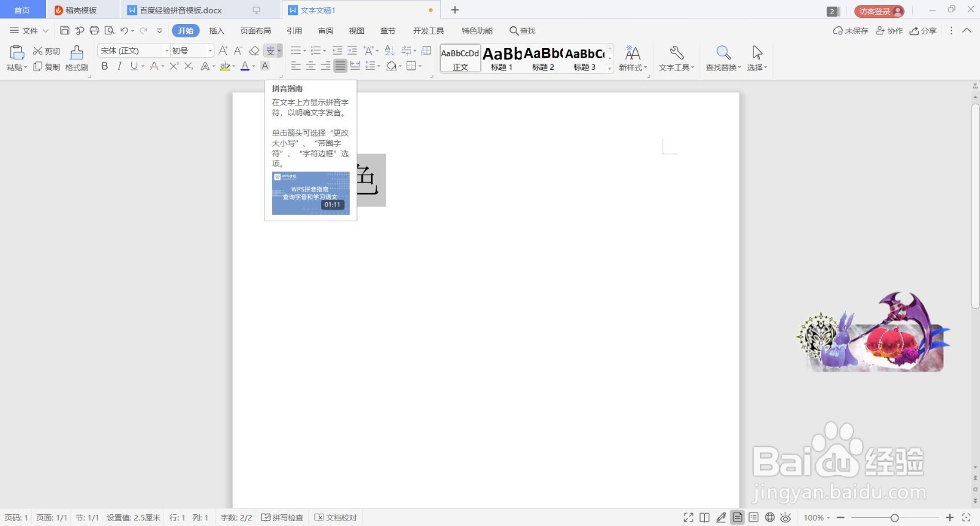The image size is (980, 526).
Task: Click the 协作 collaborate button
Action: pos(889,31)
